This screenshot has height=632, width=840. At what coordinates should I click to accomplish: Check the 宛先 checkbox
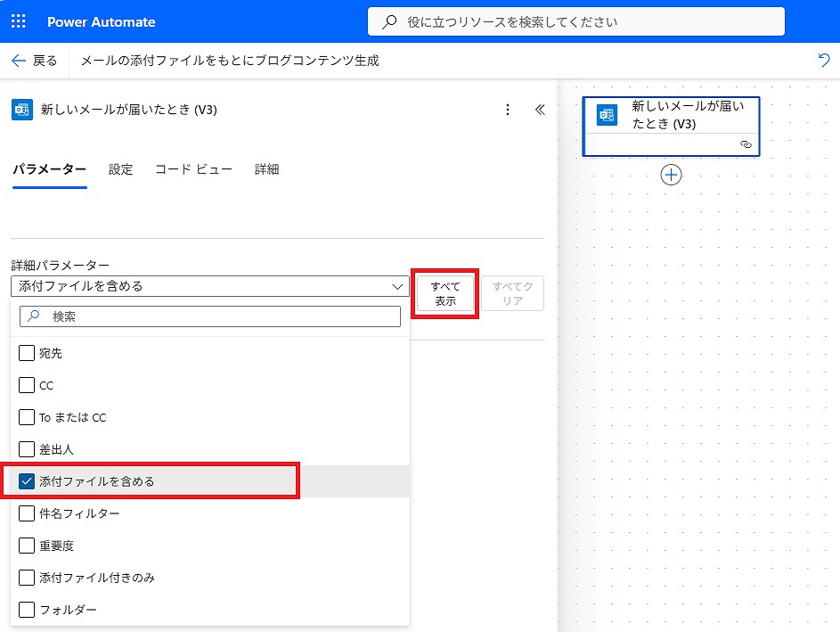(x=27, y=353)
